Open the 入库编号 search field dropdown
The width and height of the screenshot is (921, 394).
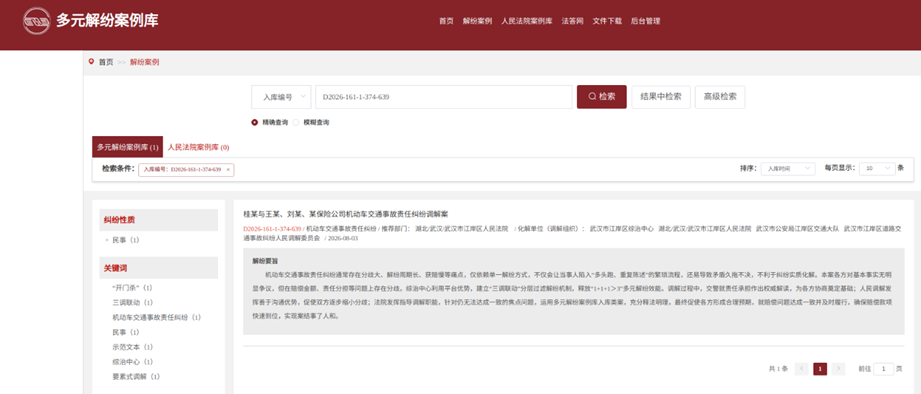click(x=281, y=97)
